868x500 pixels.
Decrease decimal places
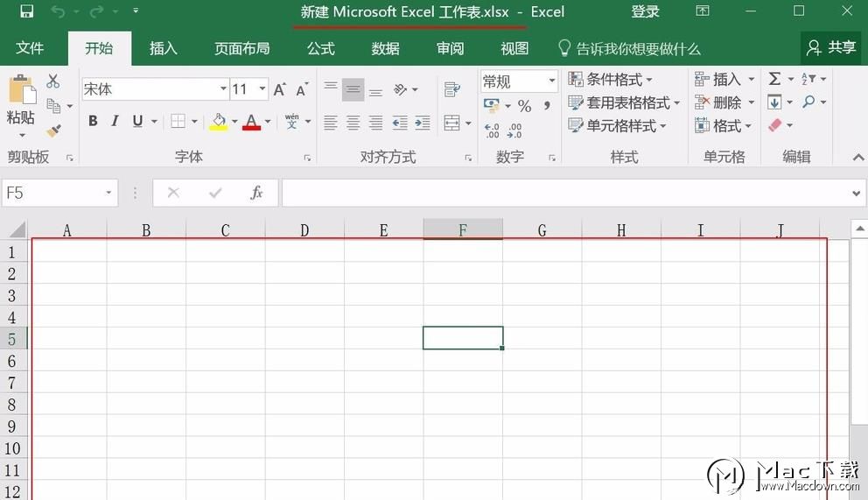click(514, 130)
